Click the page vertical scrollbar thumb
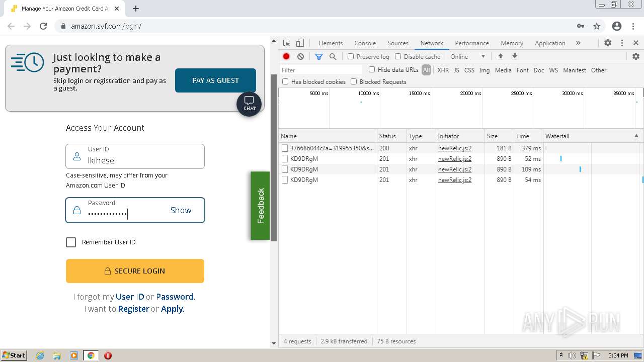Screen dimensions: 644x362 pos(274,157)
